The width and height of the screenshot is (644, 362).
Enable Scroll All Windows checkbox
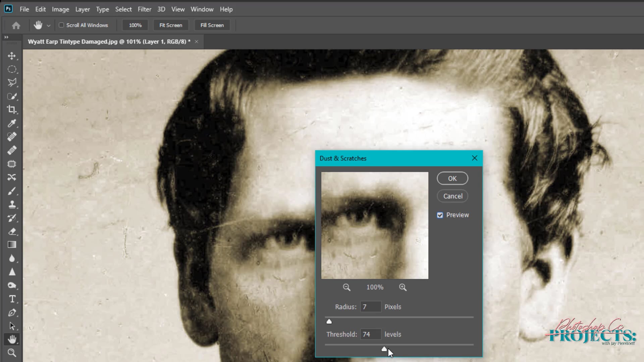point(61,25)
